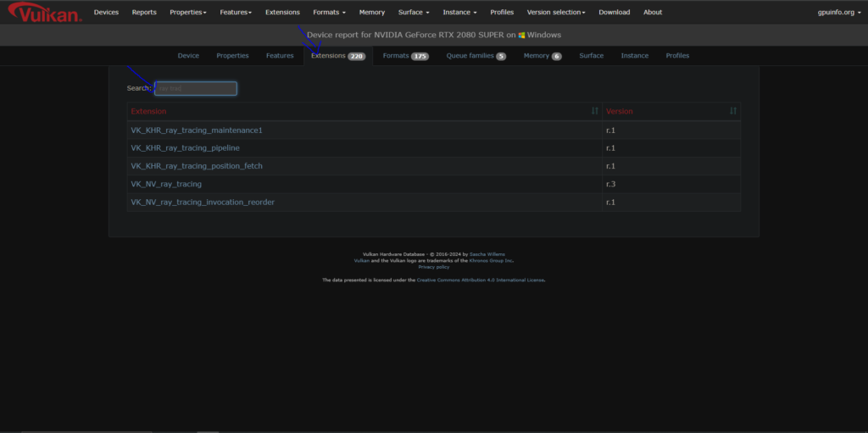The height and width of the screenshot is (433, 868).
Task: Click version r.3 of VK_NV_ray_tracing
Action: (x=610, y=185)
